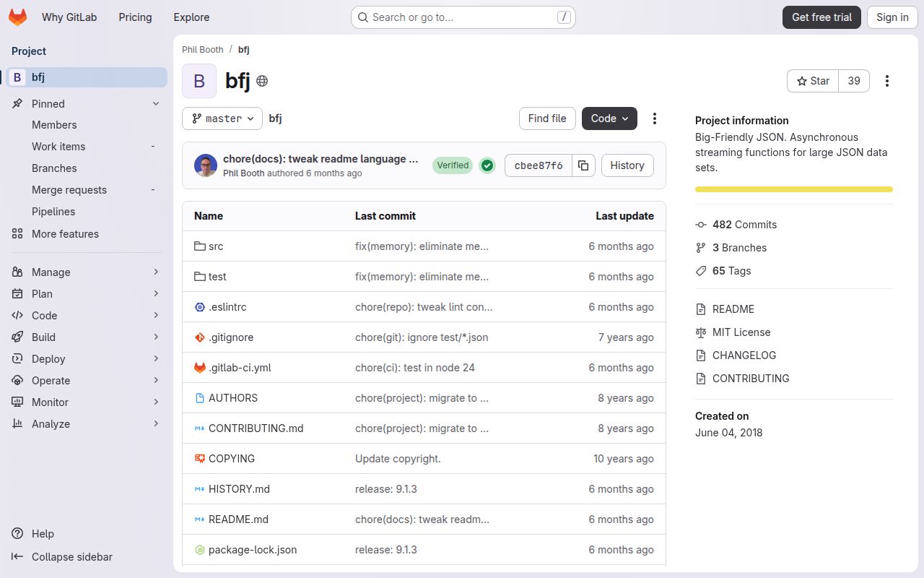The height and width of the screenshot is (578, 924).
Task: Click the GitLab fox logo
Action: click(x=17, y=17)
